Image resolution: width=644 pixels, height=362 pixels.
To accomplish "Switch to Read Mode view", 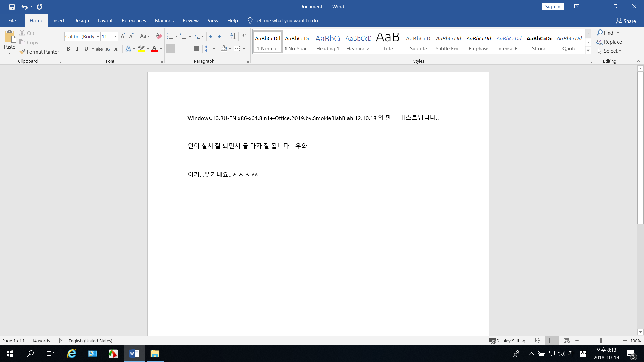I will click(538, 341).
